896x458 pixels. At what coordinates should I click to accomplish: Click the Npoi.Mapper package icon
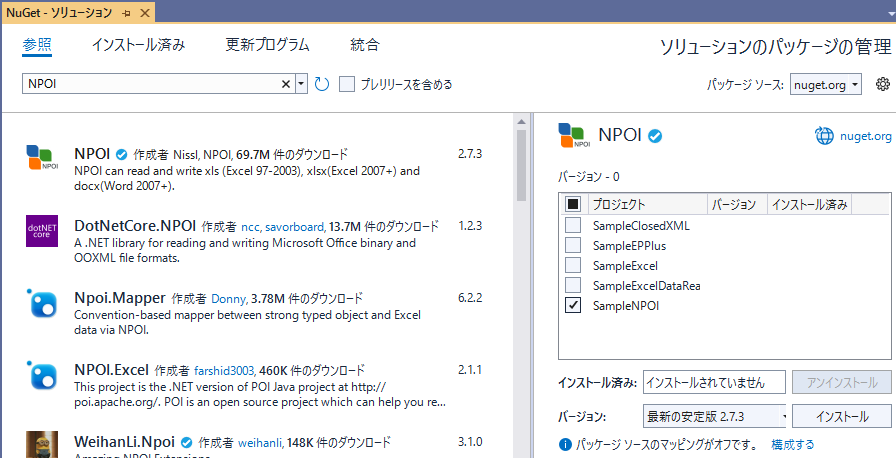click(x=42, y=303)
